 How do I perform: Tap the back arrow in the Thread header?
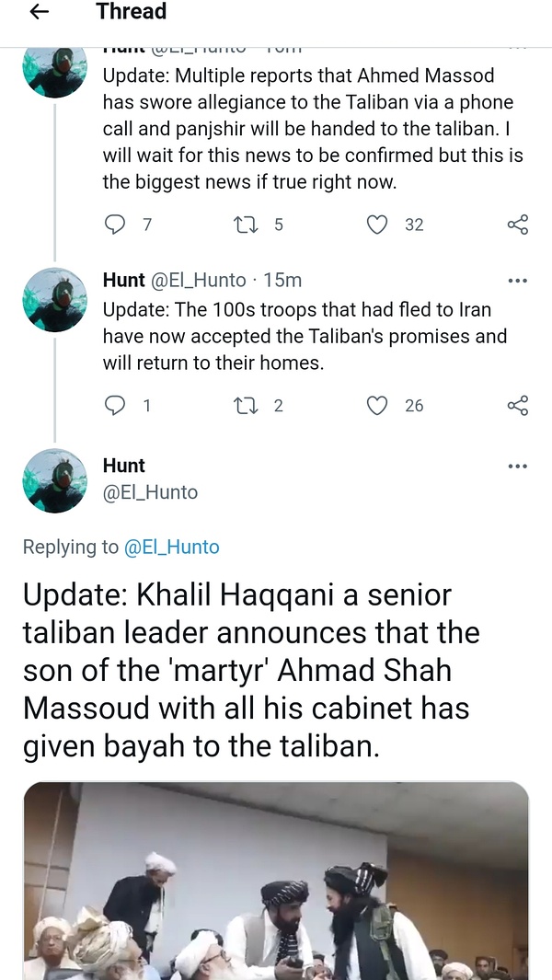point(39,12)
